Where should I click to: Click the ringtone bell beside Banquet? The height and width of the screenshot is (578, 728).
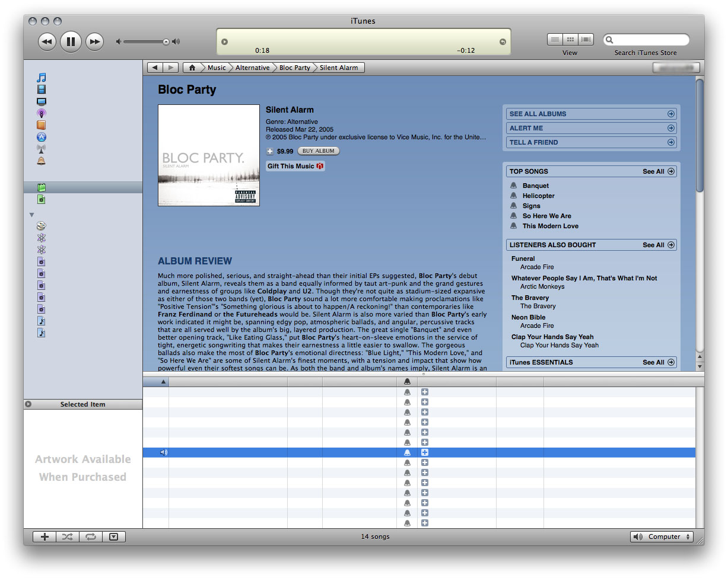tap(514, 186)
